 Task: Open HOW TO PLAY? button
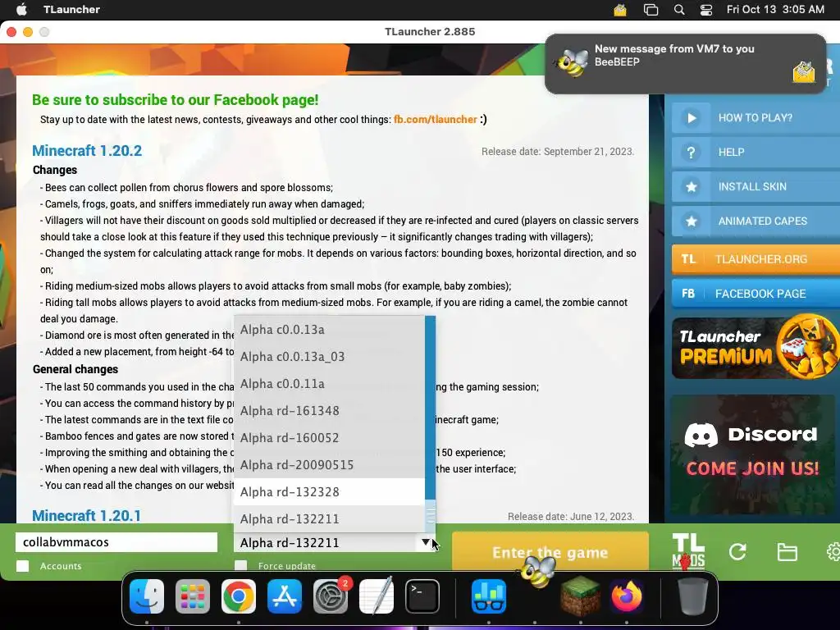click(x=756, y=118)
